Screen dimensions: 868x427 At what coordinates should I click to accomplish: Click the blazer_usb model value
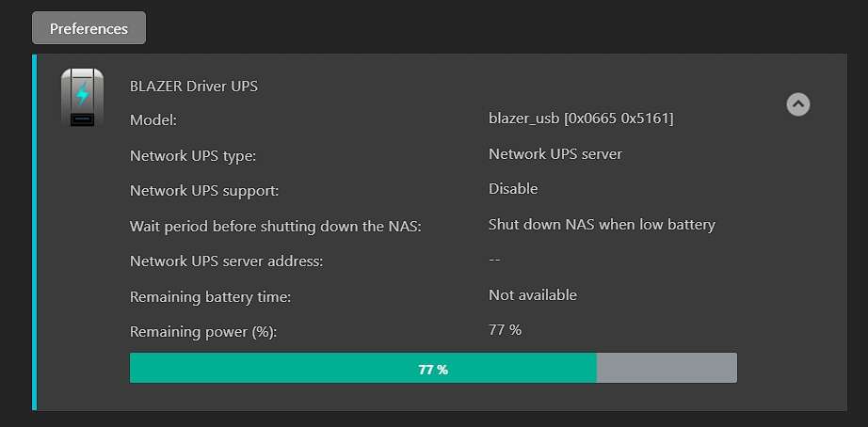(581, 119)
